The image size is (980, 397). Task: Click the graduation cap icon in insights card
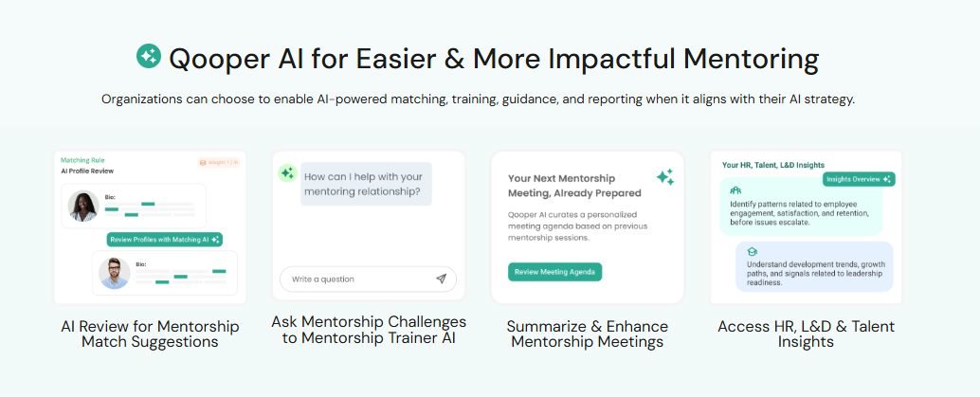(x=752, y=252)
